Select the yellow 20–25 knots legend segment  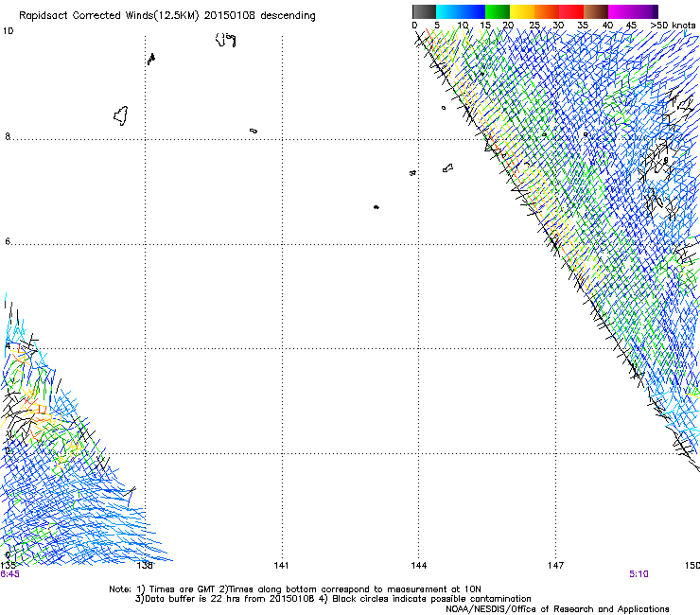click(522, 11)
